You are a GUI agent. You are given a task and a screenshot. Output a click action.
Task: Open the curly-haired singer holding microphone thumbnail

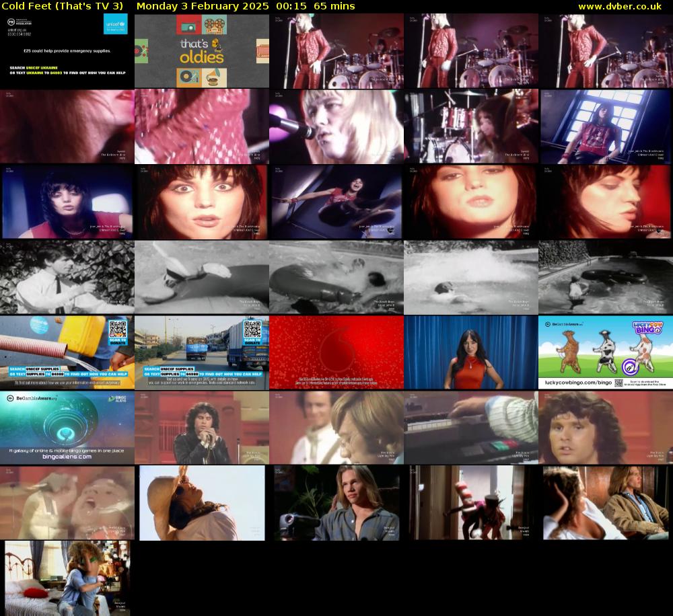(202, 428)
